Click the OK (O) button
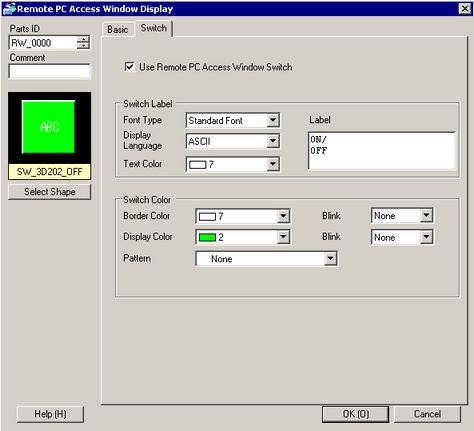 (355, 414)
